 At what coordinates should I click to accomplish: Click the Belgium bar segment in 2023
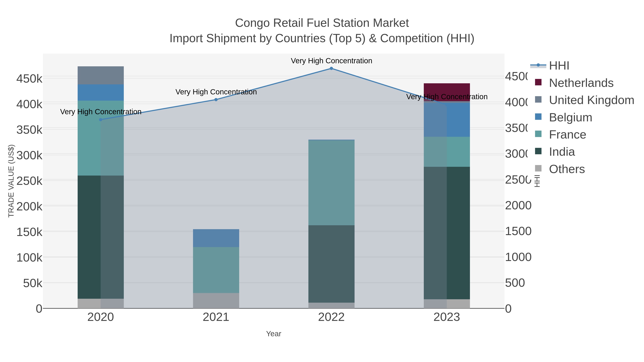pyautogui.click(x=447, y=120)
